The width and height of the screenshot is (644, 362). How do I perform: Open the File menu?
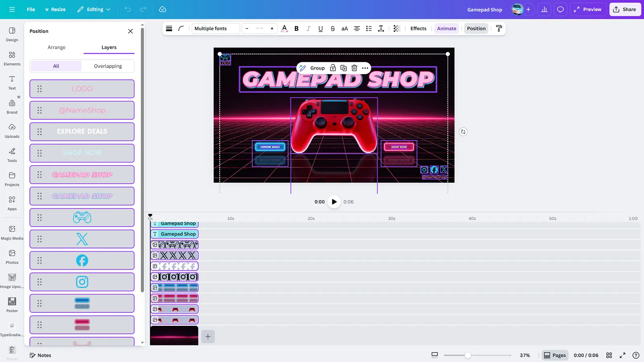point(31,9)
